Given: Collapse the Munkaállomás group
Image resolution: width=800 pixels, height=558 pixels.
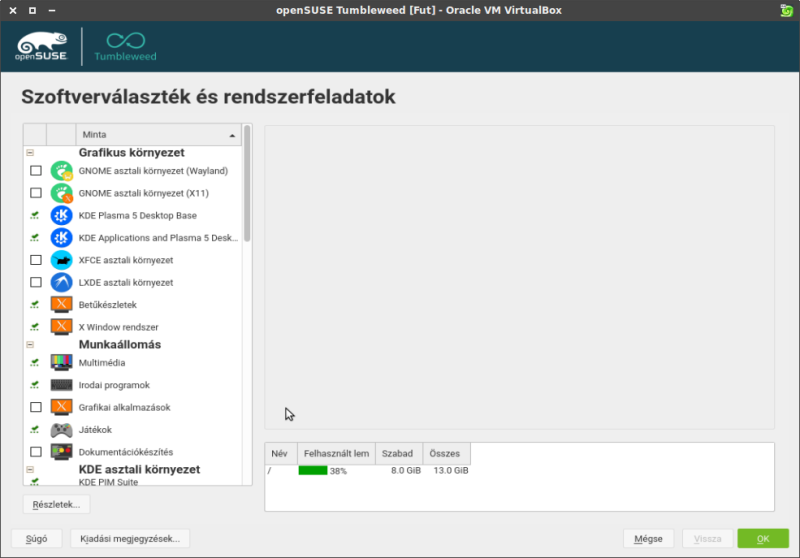Looking at the screenshot, I should (x=30, y=345).
